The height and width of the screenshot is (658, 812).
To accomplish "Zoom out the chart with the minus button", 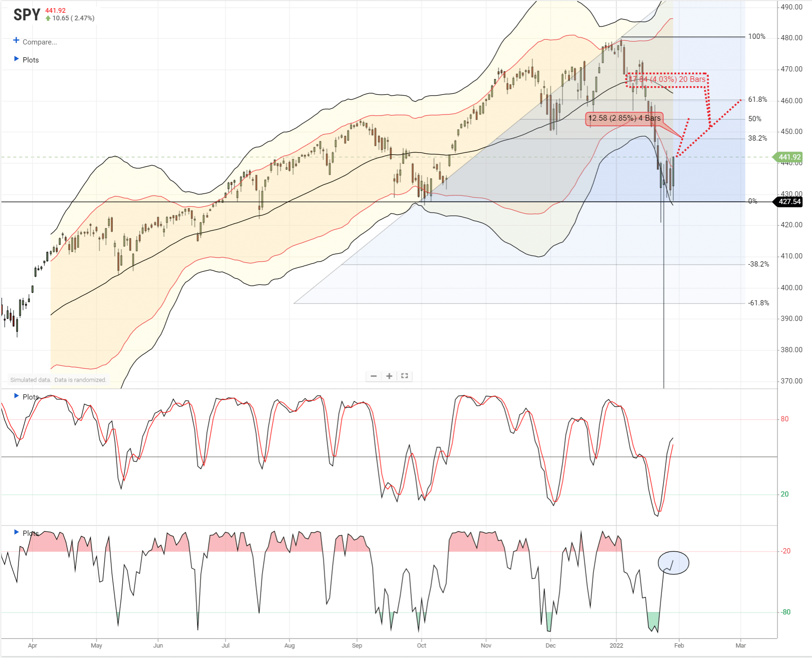I will click(x=374, y=376).
